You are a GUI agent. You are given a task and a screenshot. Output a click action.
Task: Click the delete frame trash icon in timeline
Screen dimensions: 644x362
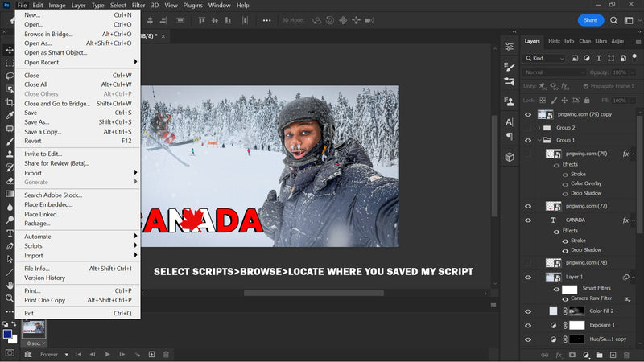click(x=166, y=354)
